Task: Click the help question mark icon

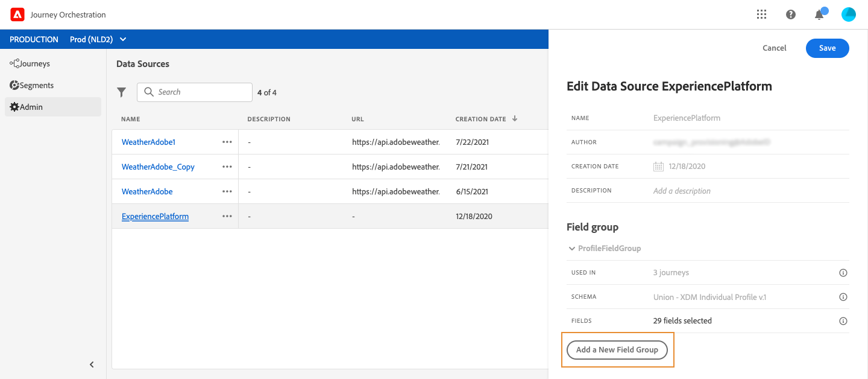Action: tap(791, 14)
